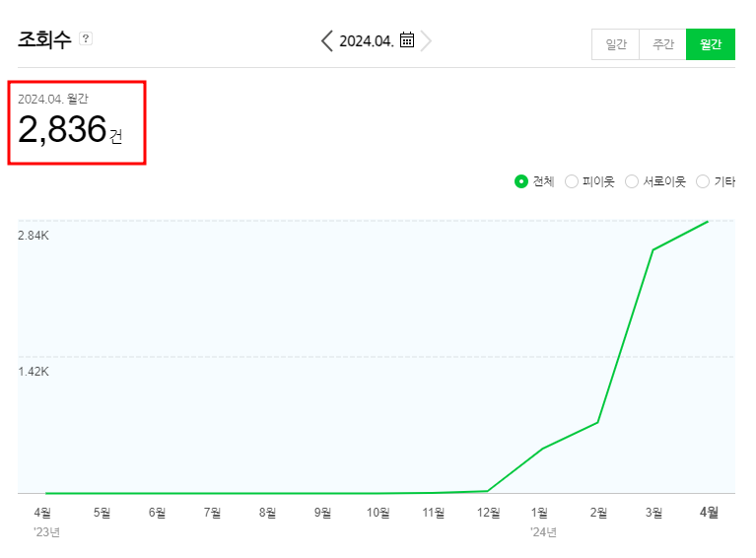Click the 1월 '24년 axis label
756x558 pixels.
point(543,522)
